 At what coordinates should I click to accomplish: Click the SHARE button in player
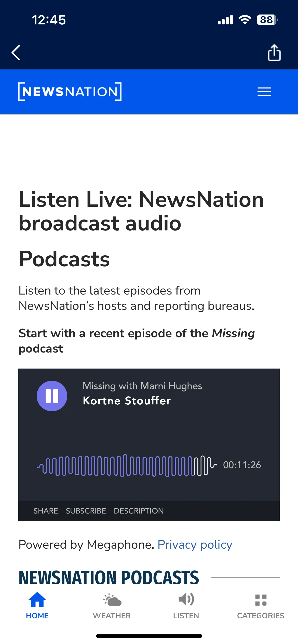point(46,511)
